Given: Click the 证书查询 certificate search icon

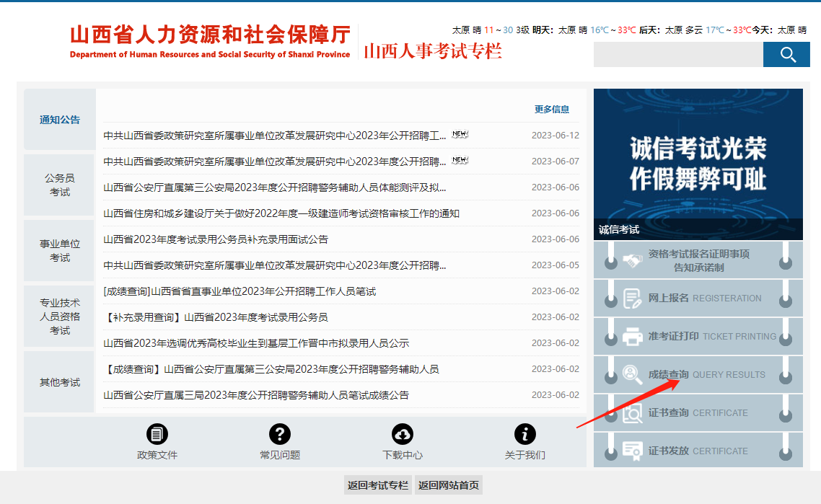Looking at the screenshot, I should click(x=634, y=412).
